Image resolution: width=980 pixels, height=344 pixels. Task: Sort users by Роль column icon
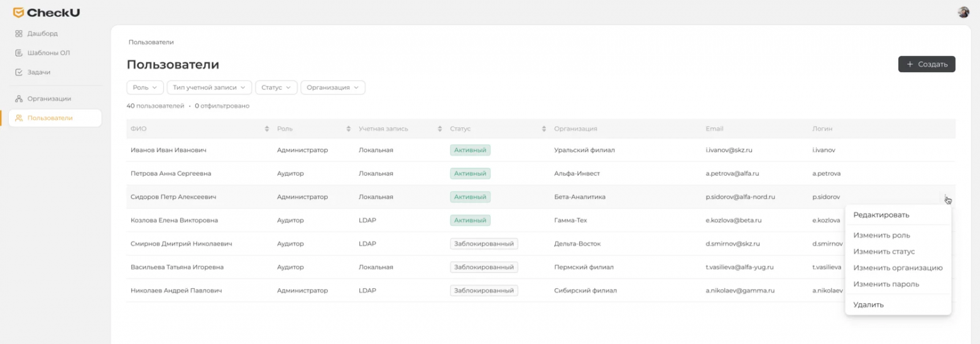click(x=349, y=129)
